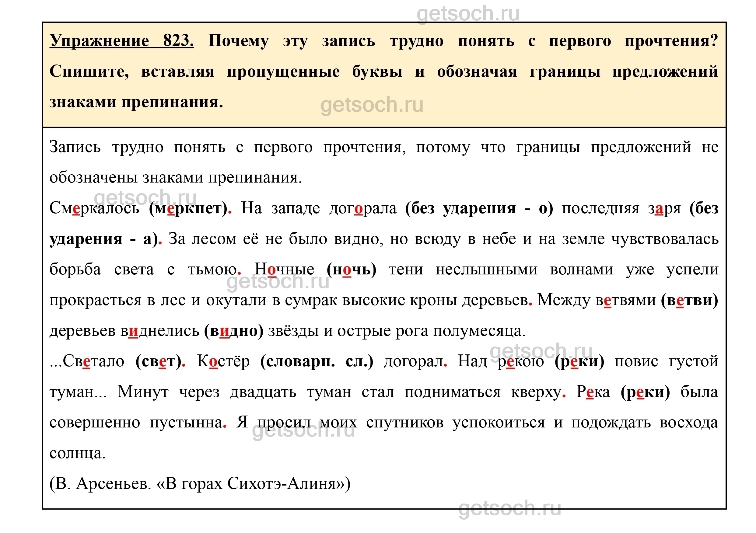The image size is (756, 533).
Task: Click the word "догорала" with the red letter
Action: 363,209
